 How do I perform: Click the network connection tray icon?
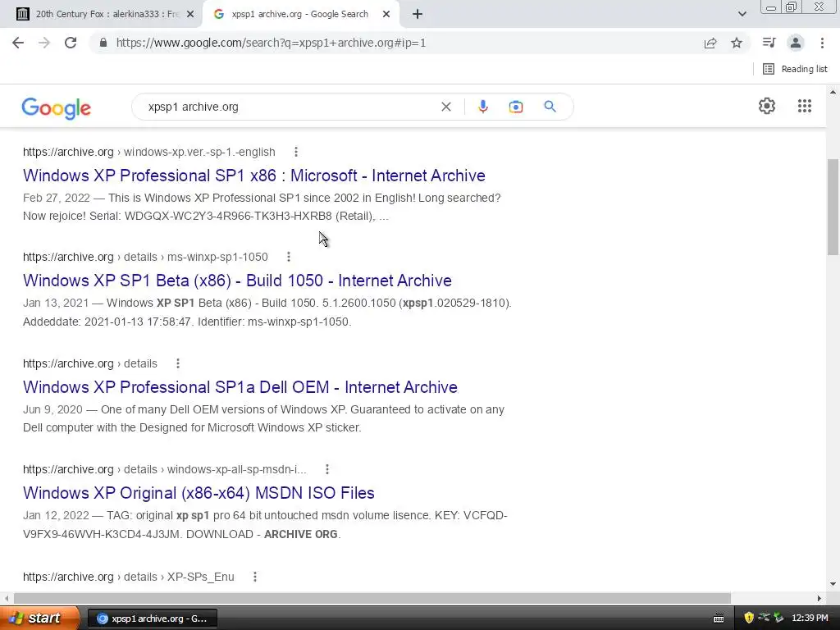(764, 618)
